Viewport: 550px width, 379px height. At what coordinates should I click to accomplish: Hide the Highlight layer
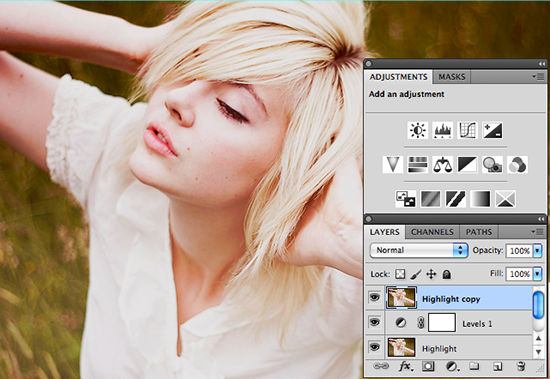[x=374, y=347]
